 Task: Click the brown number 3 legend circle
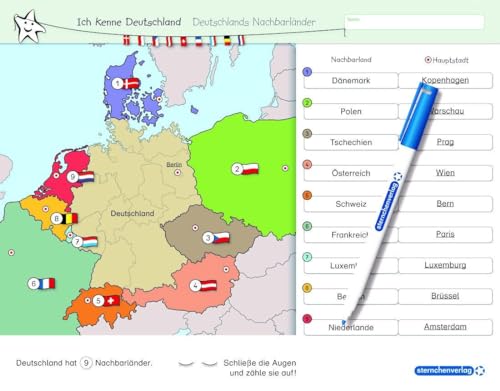tap(307, 134)
